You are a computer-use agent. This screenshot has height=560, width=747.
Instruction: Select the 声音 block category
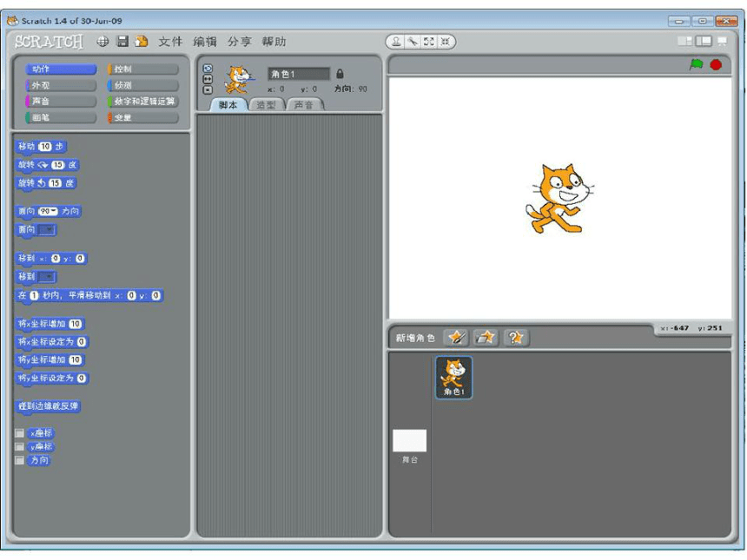61,101
